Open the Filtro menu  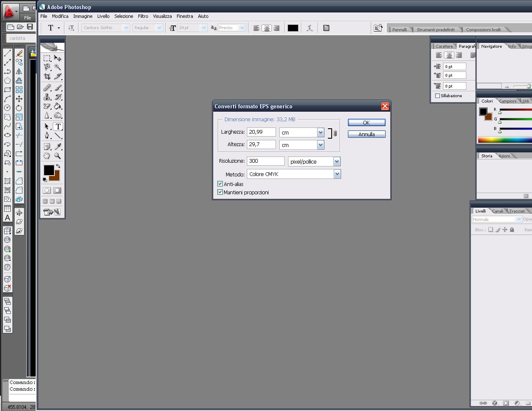click(143, 16)
